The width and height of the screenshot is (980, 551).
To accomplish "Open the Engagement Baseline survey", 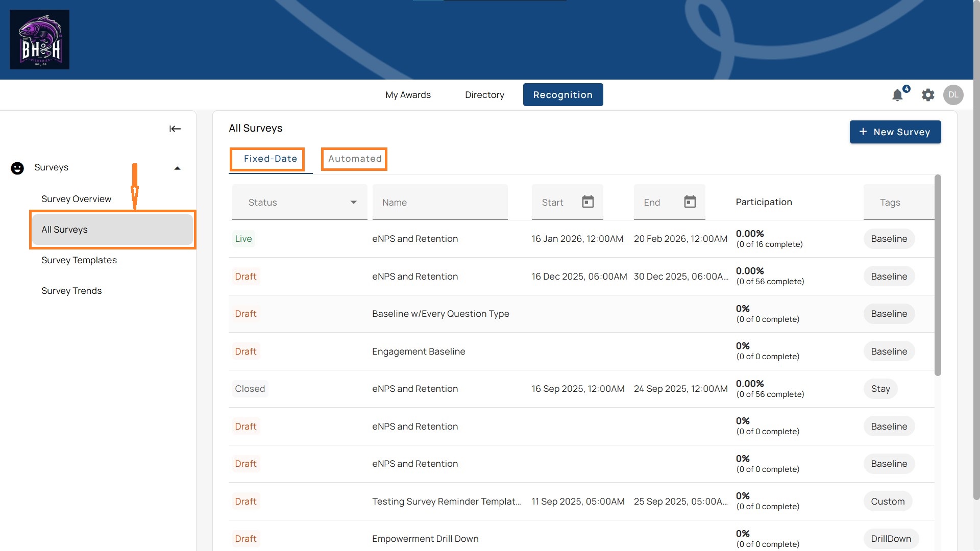I will click(419, 352).
